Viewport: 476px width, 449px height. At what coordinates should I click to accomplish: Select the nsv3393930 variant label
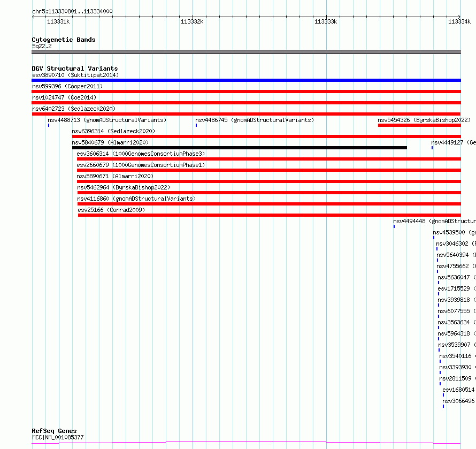pyautogui.click(x=457, y=367)
